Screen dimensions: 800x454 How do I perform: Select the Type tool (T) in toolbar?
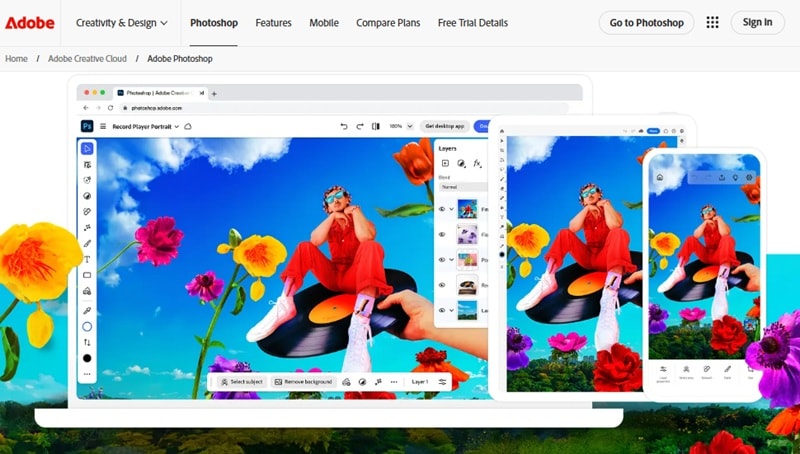point(87,259)
